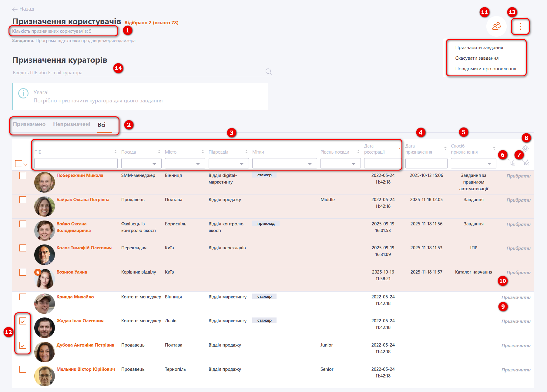Switch to the Призначено tab
Screen dimensions: 547x392
[x=29, y=124]
